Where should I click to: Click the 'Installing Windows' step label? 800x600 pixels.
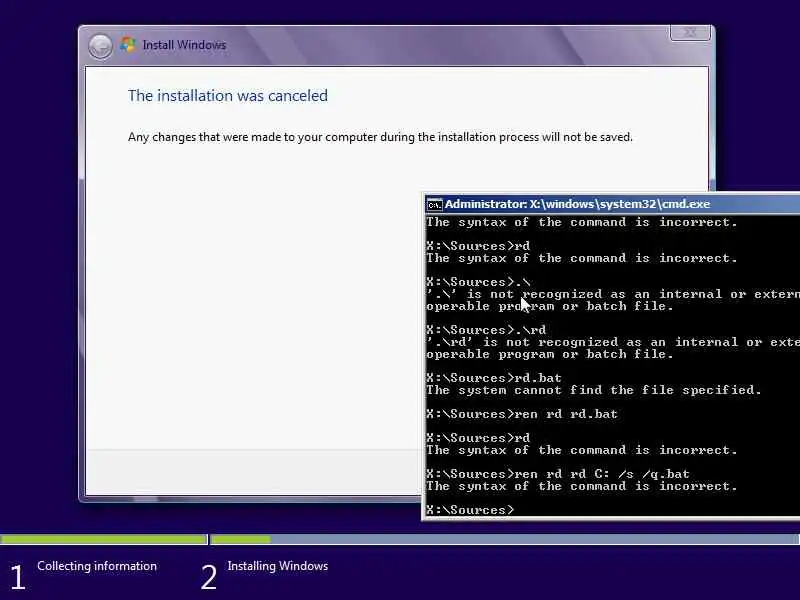coord(278,566)
